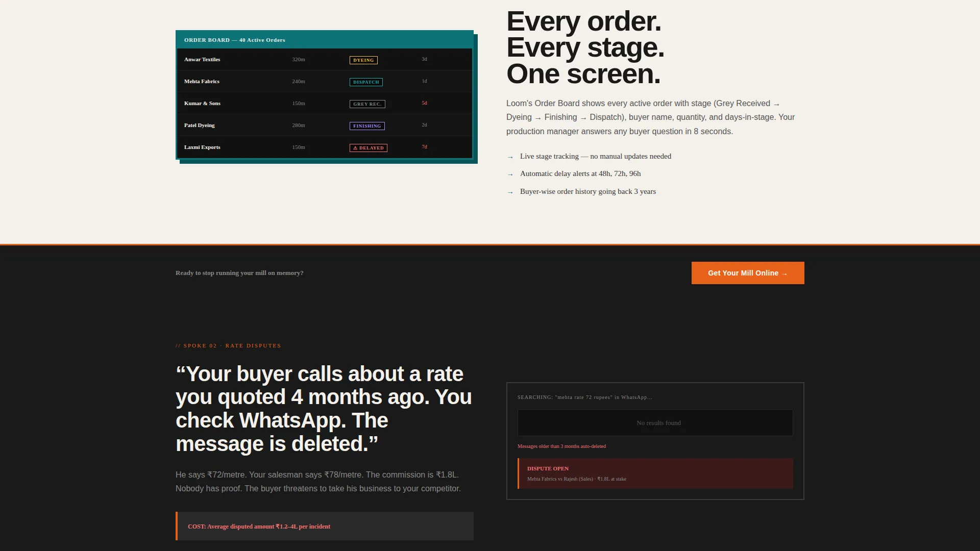The width and height of the screenshot is (980, 551).
Task: Click the Buyer-wise order history bullet text
Action: 588,191
